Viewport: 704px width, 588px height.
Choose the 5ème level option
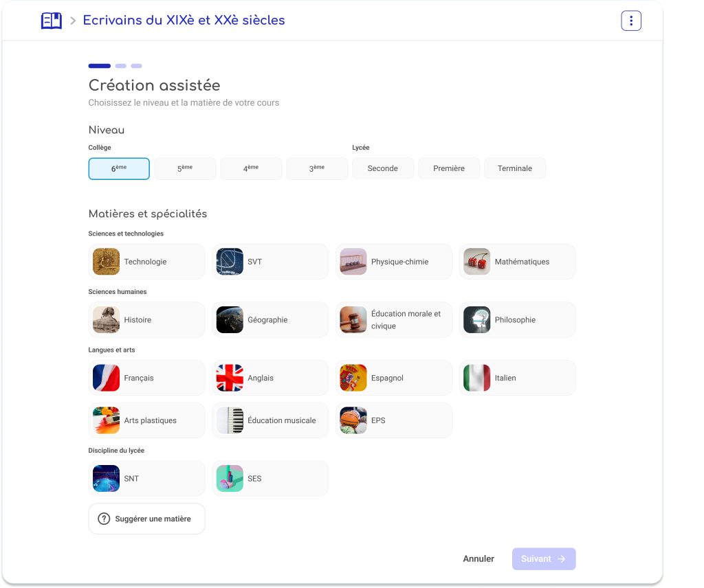click(x=185, y=168)
